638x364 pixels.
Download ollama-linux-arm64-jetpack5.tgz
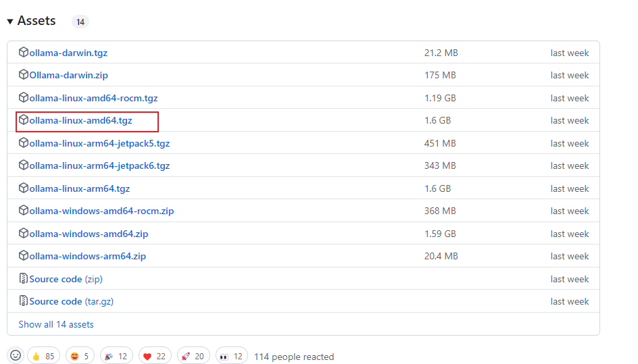click(x=99, y=143)
